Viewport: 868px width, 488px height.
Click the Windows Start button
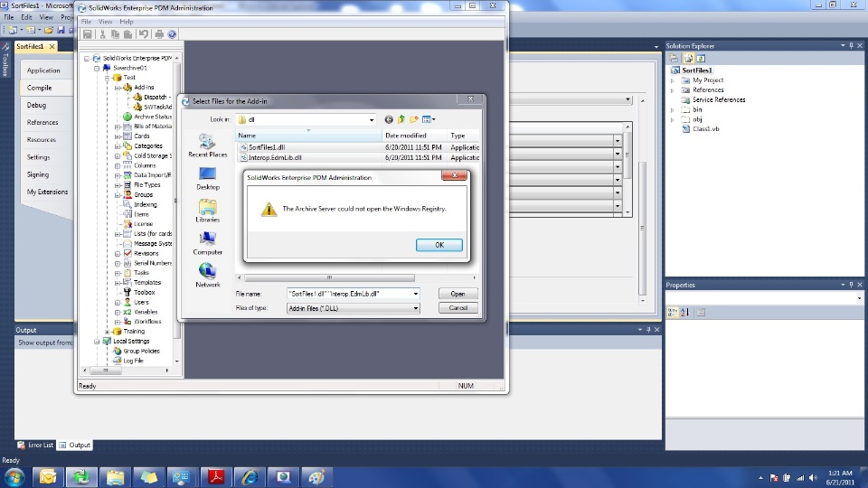[x=14, y=477]
